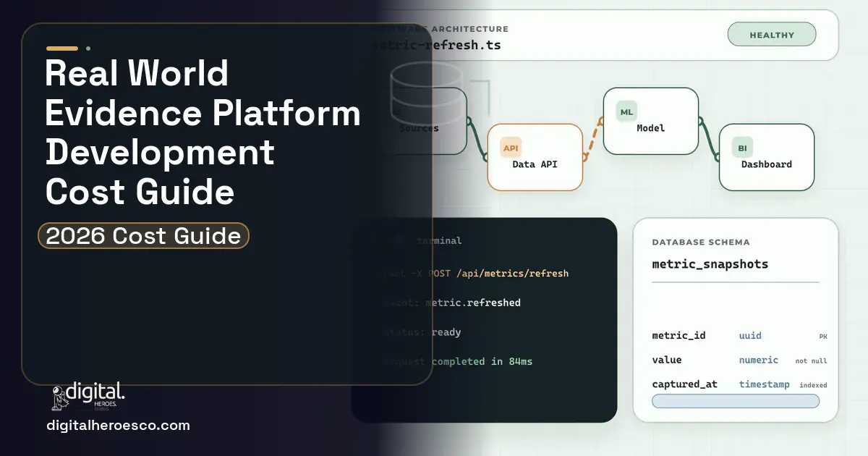The image size is (868, 456).
Task: Select the metric_id field name
Action: [678, 336]
